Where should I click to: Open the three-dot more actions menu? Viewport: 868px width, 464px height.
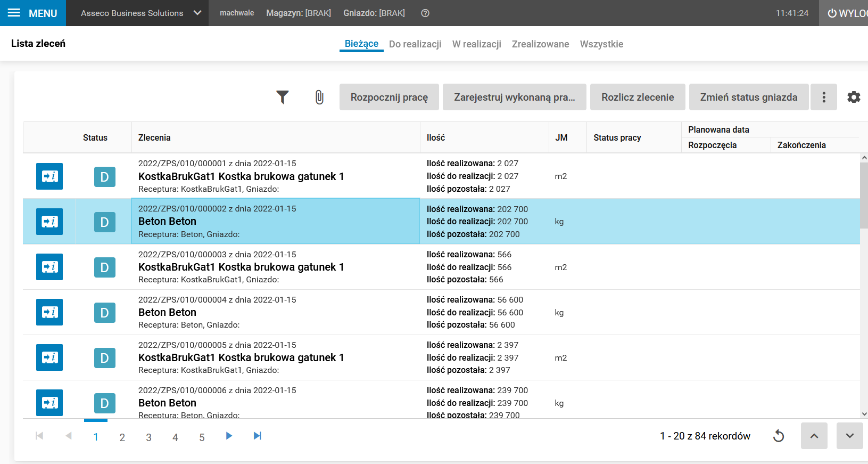click(x=823, y=97)
